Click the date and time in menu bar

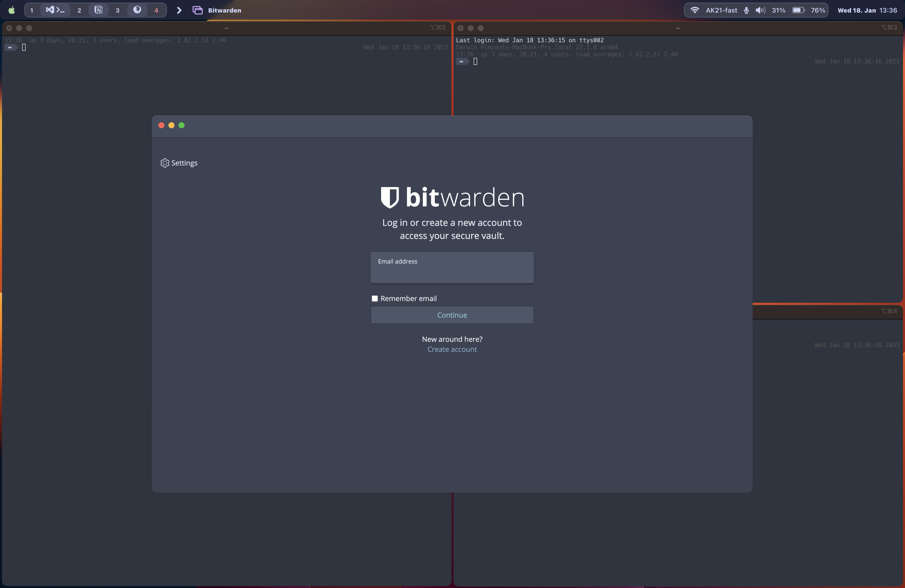pyautogui.click(x=867, y=10)
